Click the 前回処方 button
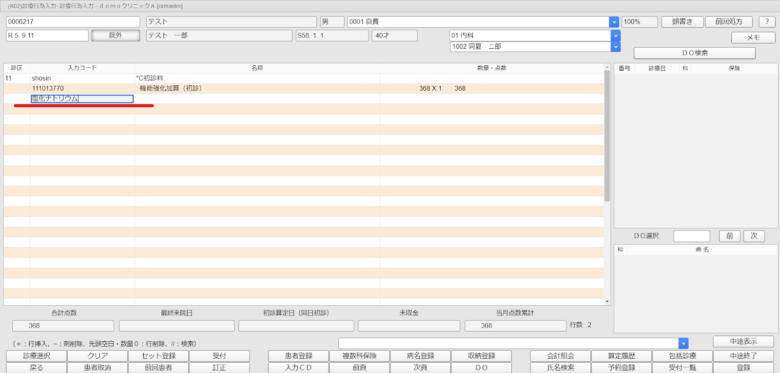Image resolution: width=780 pixels, height=373 pixels. point(729,22)
